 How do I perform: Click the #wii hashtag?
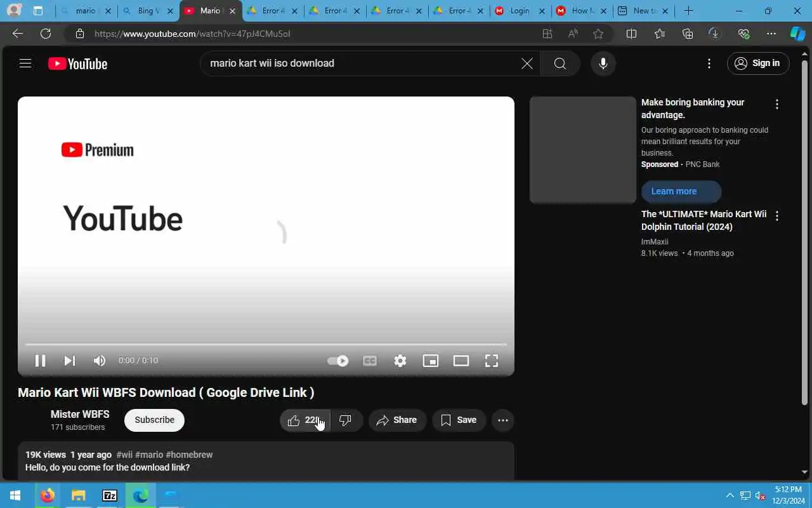124,455
